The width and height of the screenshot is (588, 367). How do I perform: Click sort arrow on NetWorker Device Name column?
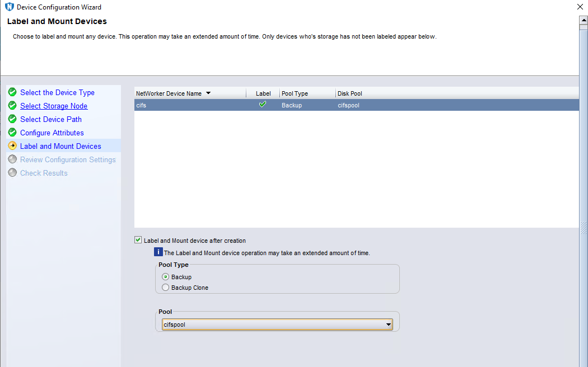208,93
